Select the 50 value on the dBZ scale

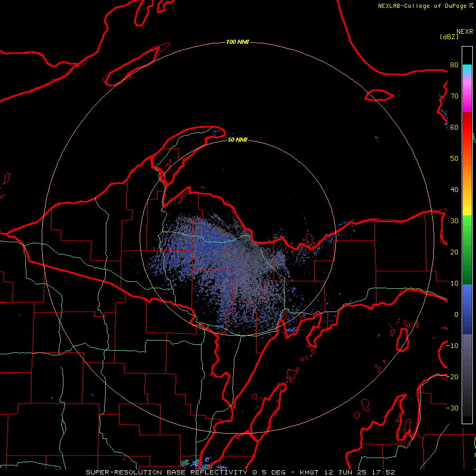pyautogui.click(x=454, y=159)
